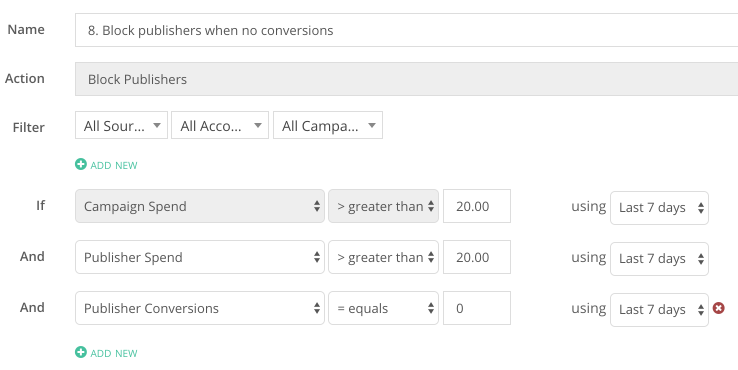Open the Publisher Spend metric selector
The width and height of the screenshot is (738, 370).
click(200, 257)
